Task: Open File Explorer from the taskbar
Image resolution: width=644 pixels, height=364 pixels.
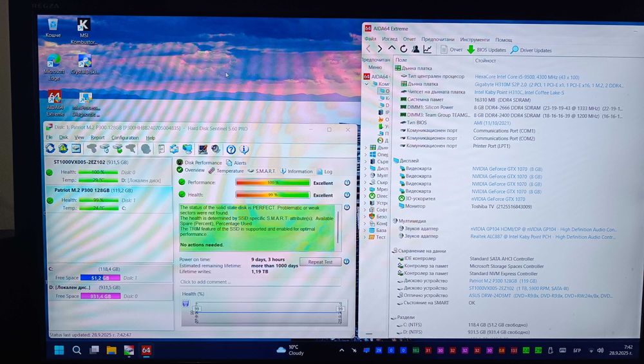Action: pyautogui.click(x=111, y=350)
